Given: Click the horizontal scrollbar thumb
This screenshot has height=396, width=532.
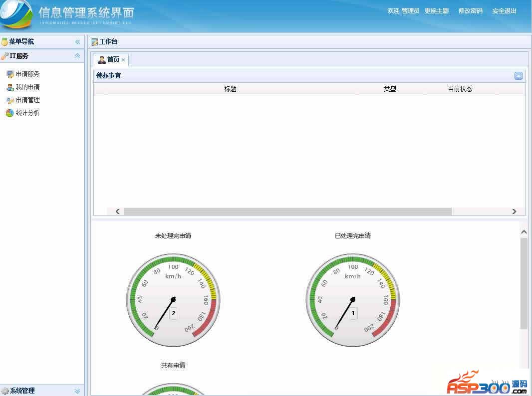Looking at the screenshot, I should (x=288, y=211).
